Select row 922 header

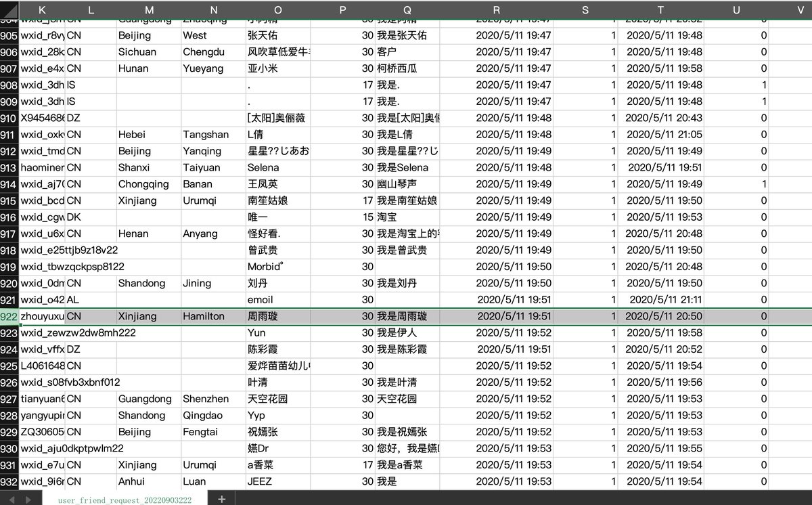pos(9,316)
